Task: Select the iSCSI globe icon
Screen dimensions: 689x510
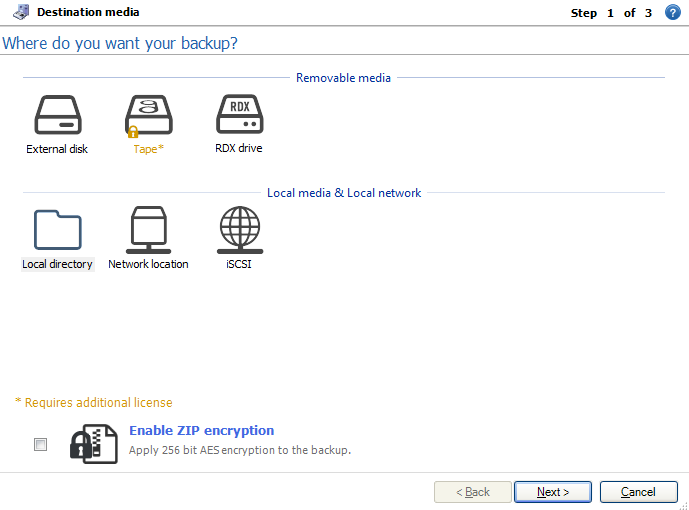Action: tap(240, 230)
